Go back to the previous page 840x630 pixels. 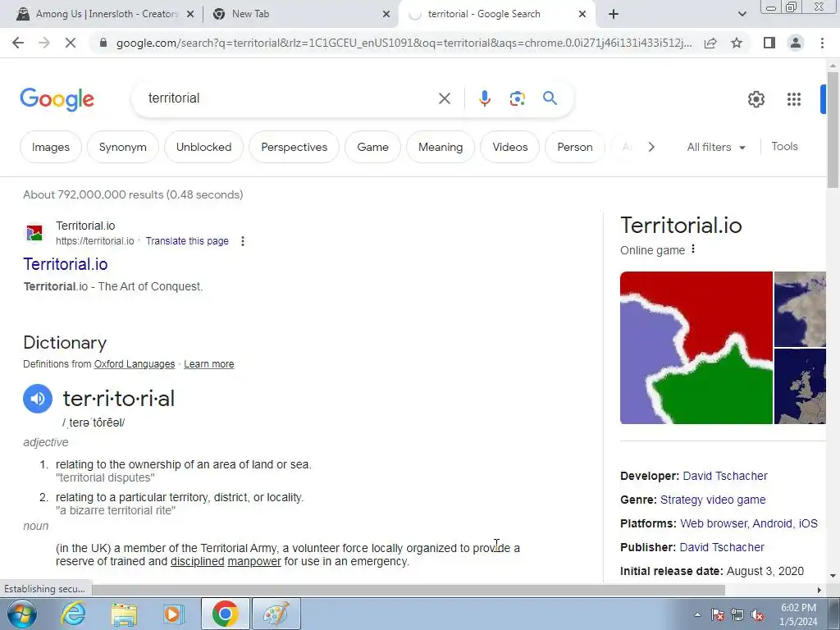point(18,43)
